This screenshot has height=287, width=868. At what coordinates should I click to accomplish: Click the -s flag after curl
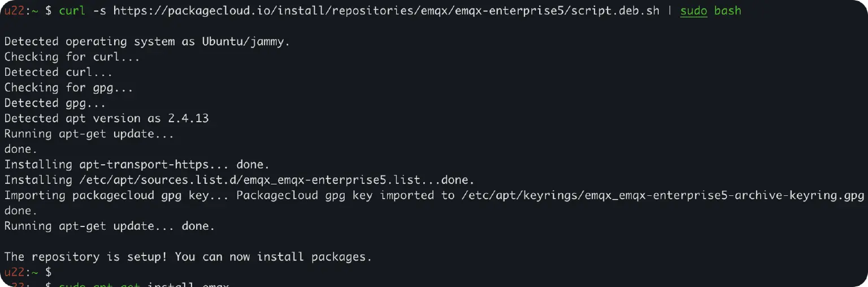[x=99, y=11]
